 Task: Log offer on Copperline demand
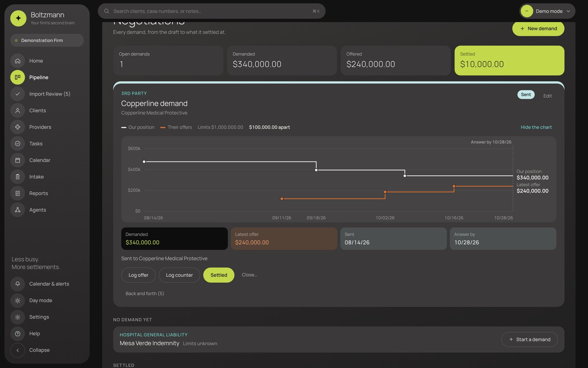click(138, 275)
